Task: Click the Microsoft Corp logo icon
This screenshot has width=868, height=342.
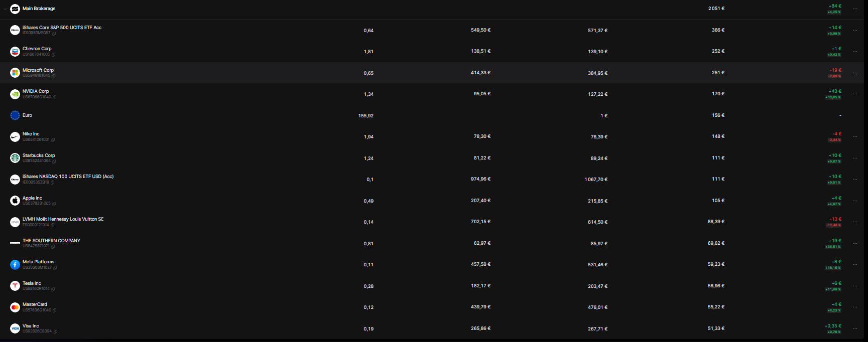Action: pyautogui.click(x=15, y=73)
